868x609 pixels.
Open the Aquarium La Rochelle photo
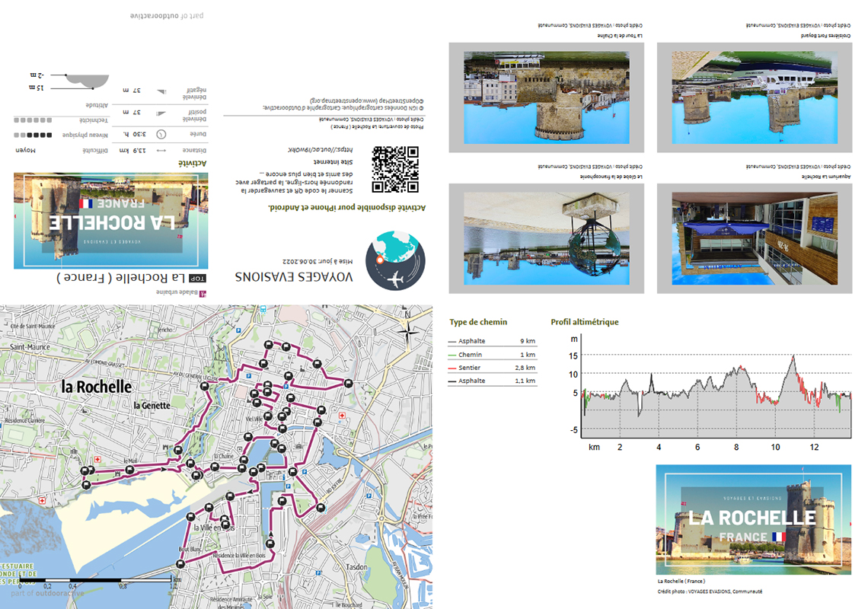point(755,238)
